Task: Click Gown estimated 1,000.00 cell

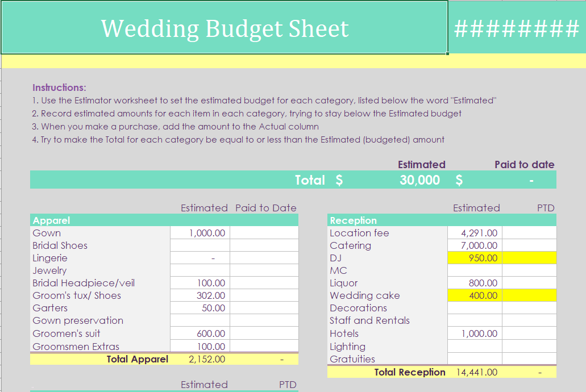Action: [200, 233]
